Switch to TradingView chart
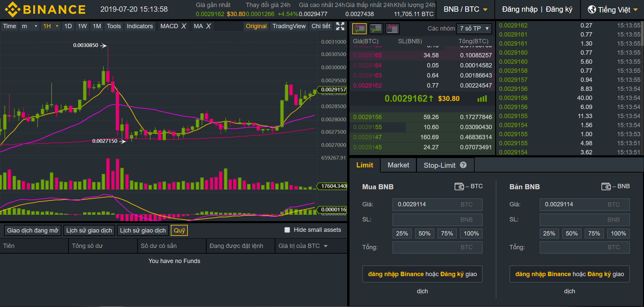644x307 pixels. point(289,26)
